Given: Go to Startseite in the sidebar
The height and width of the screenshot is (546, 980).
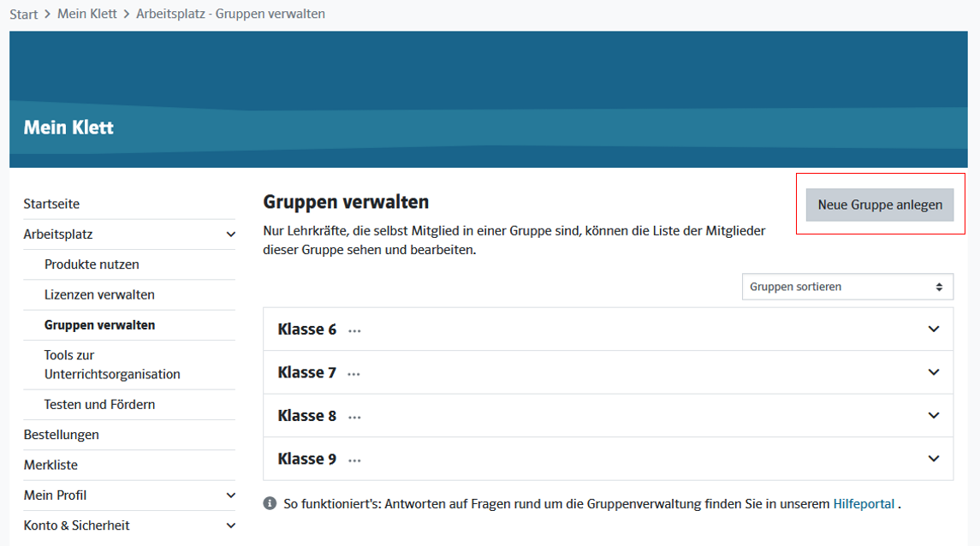Looking at the screenshot, I should click(51, 204).
